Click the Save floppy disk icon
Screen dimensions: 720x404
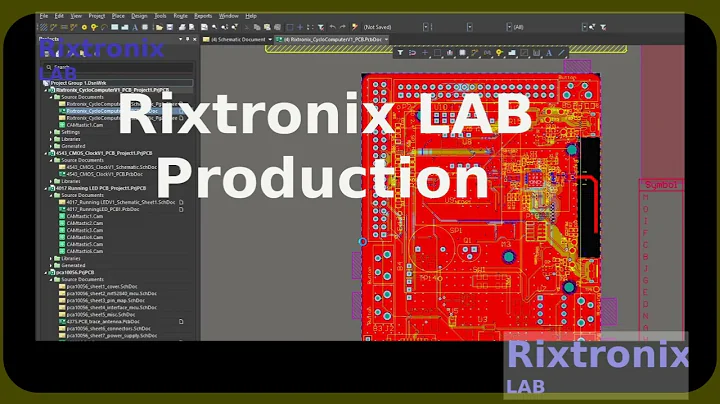[x=170, y=27]
